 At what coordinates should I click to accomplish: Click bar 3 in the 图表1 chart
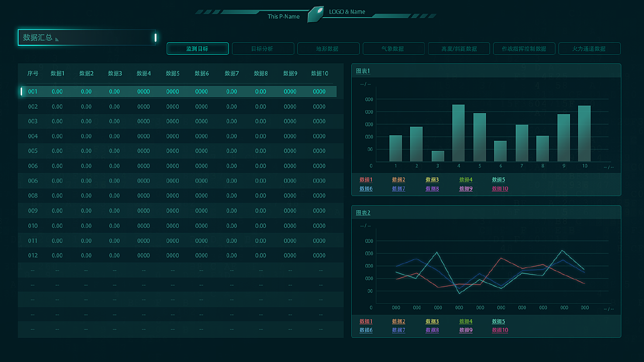pos(438,156)
